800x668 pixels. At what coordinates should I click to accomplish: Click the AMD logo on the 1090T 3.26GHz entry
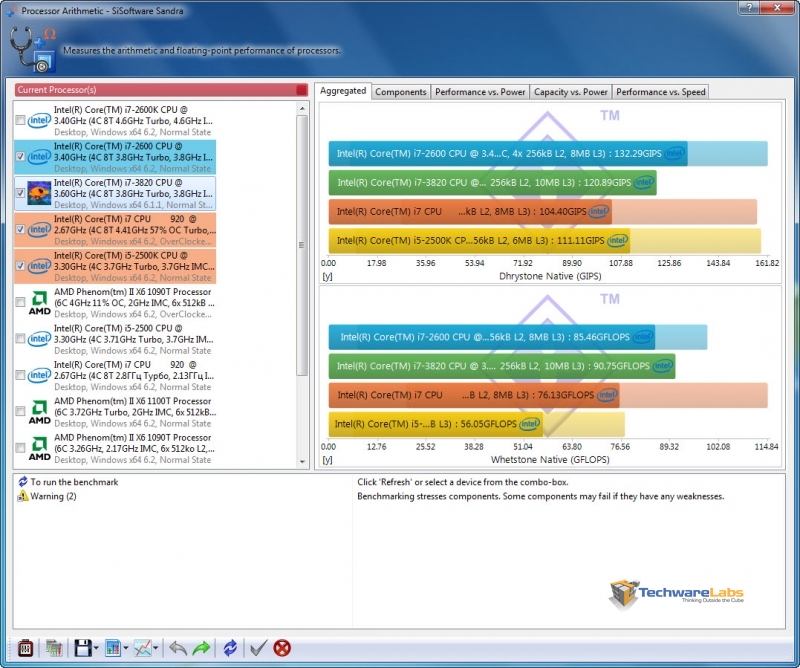[39, 448]
